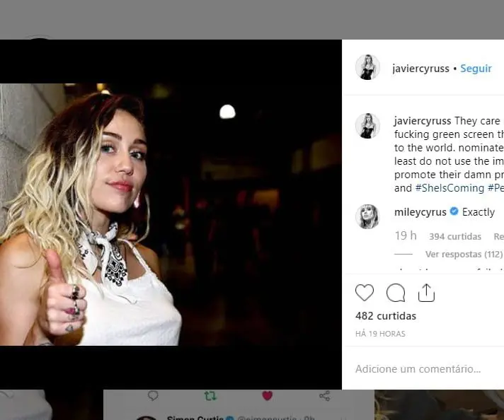Viewport: 504px width, 420px height.
Task: Click the avatar beside the post caption
Action: (367, 125)
